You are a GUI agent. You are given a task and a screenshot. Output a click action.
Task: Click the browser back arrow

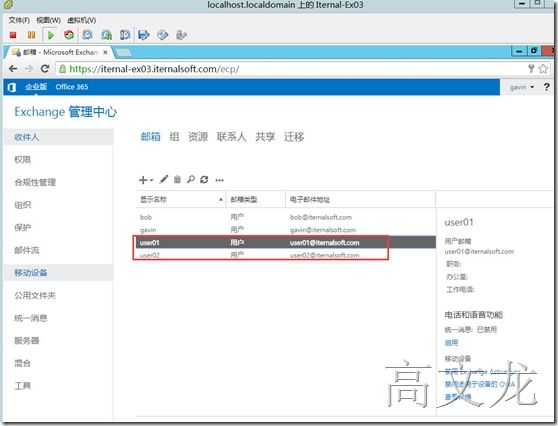click(13, 69)
